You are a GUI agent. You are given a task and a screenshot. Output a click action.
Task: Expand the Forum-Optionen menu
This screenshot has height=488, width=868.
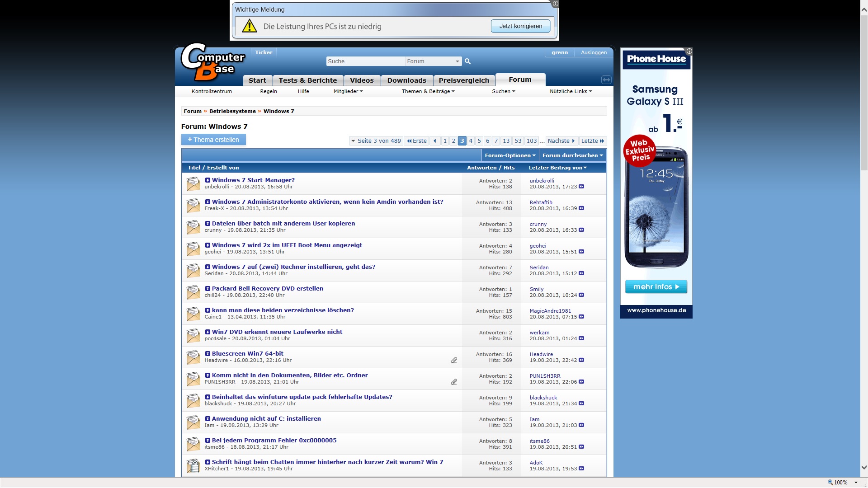(510, 155)
